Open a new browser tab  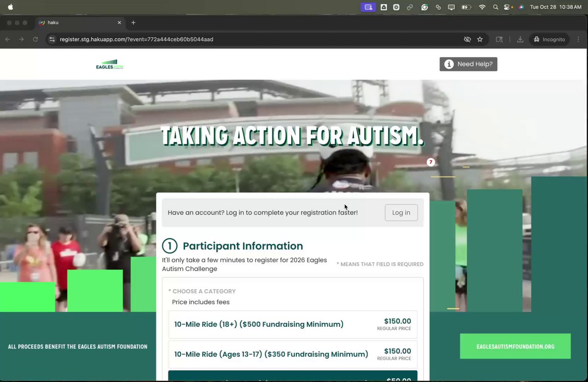(x=133, y=23)
